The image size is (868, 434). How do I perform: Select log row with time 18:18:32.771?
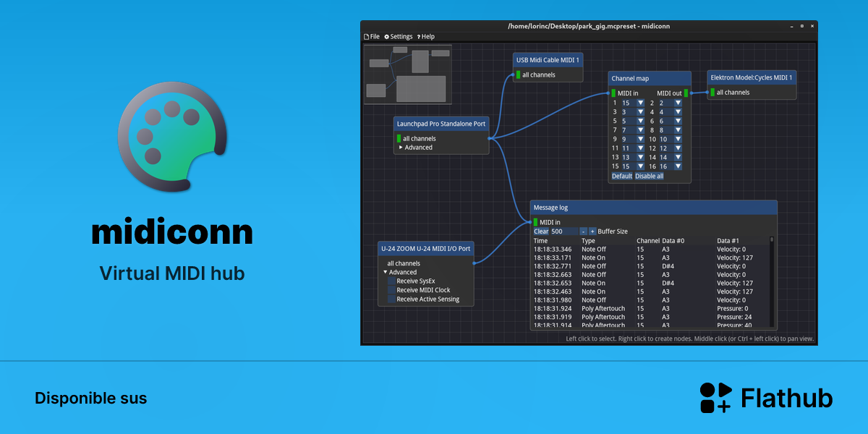pyautogui.click(x=651, y=266)
